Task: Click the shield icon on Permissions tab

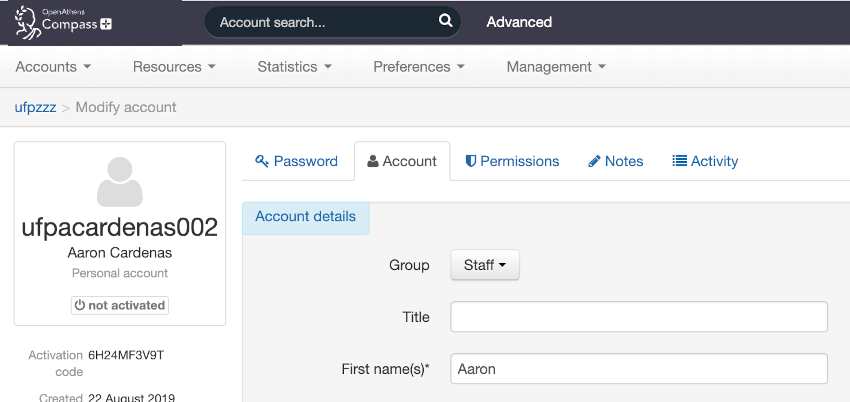Action: [x=472, y=161]
